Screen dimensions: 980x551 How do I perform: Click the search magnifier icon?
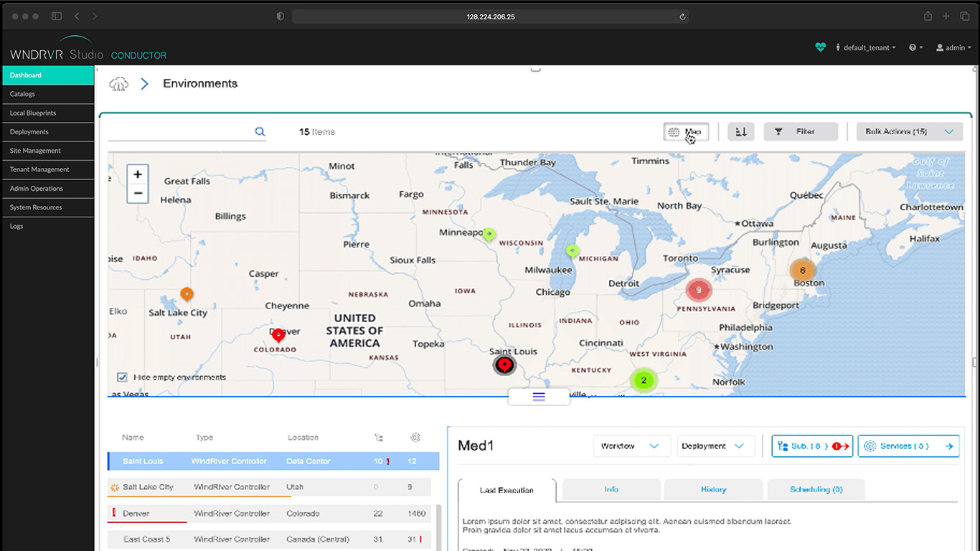[260, 131]
